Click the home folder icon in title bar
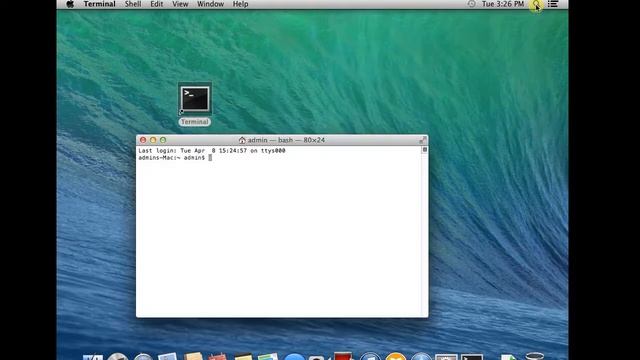The image size is (640, 360). [x=242, y=140]
